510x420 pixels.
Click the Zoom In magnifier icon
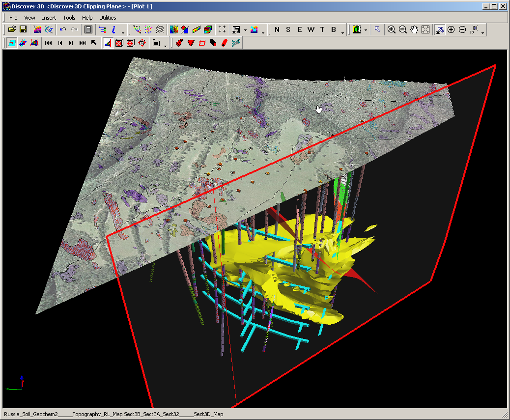392,30
